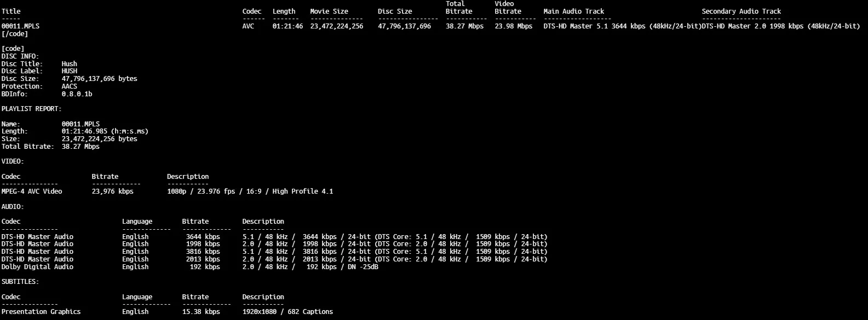Screen dimensions: 868x320
Task: Click the Disc Title value Hush
Action: [x=70, y=64]
